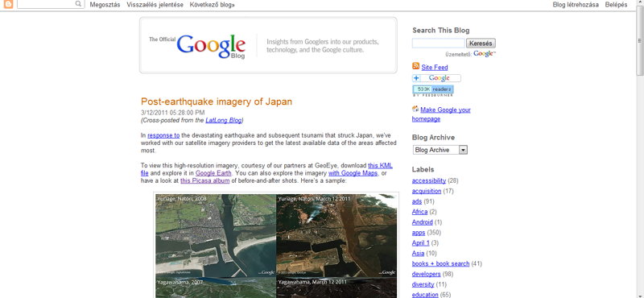The image size is (644, 298).
Task: Click the home icon beside Make Google homepage
Action: point(415,109)
